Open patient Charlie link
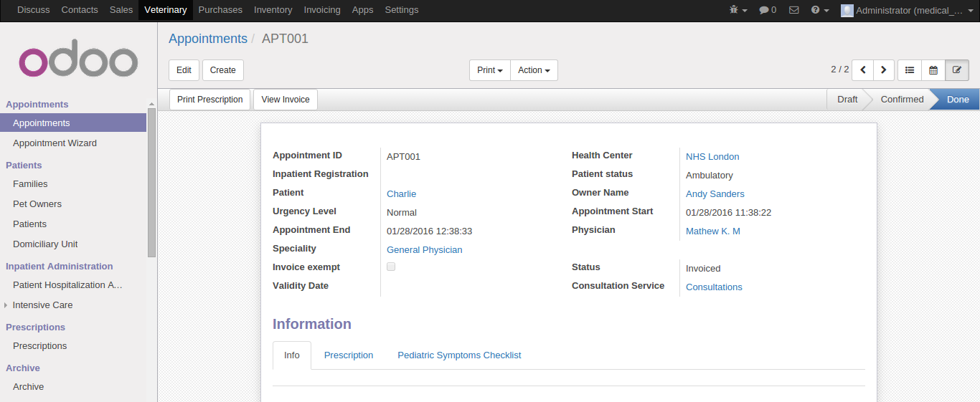 (401, 194)
